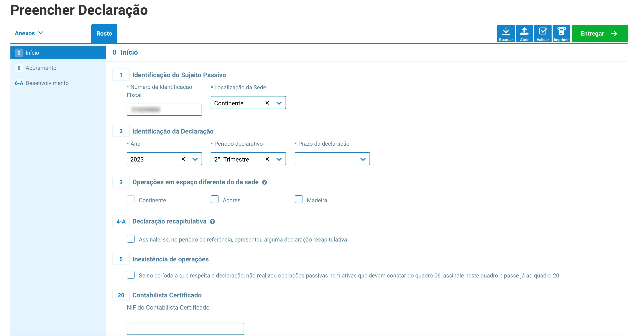Tick the declaração recapitulativa checkbox
This screenshot has height=336, width=644.
pos(130,239)
